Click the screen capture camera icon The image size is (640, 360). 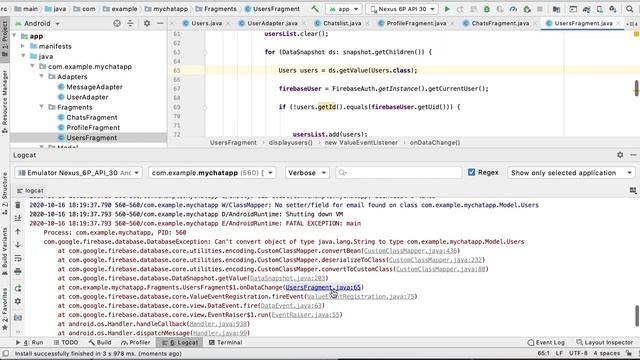(x=18, y=317)
